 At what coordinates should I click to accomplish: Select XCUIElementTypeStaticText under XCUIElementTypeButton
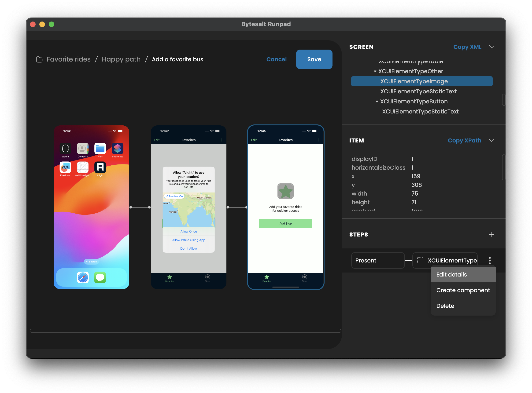click(x=420, y=112)
